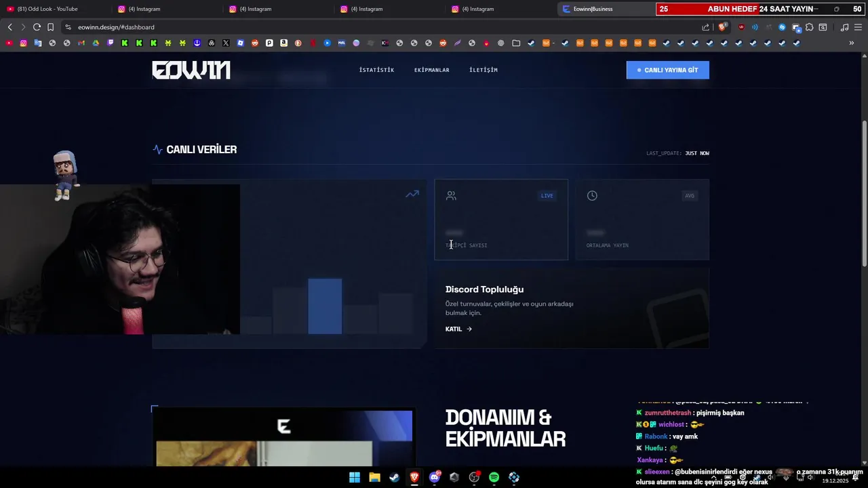Open the X (Twitter) bookmark
Viewport: 868px width, 488px height.
[x=226, y=43]
